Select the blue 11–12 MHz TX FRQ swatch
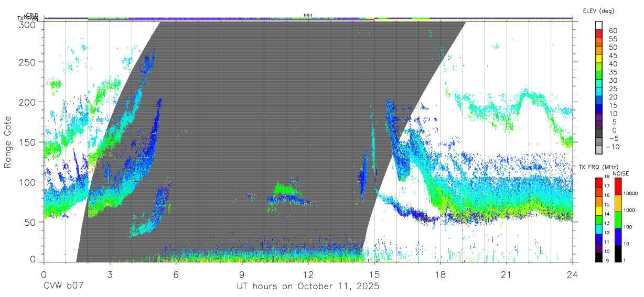The height and width of the screenshot is (297, 644). [598, 238]
